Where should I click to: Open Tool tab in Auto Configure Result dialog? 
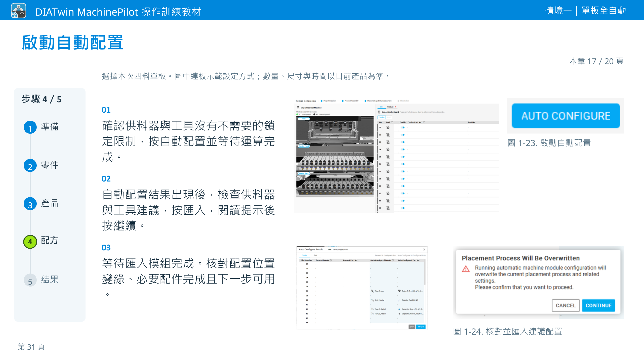[315, 255]
